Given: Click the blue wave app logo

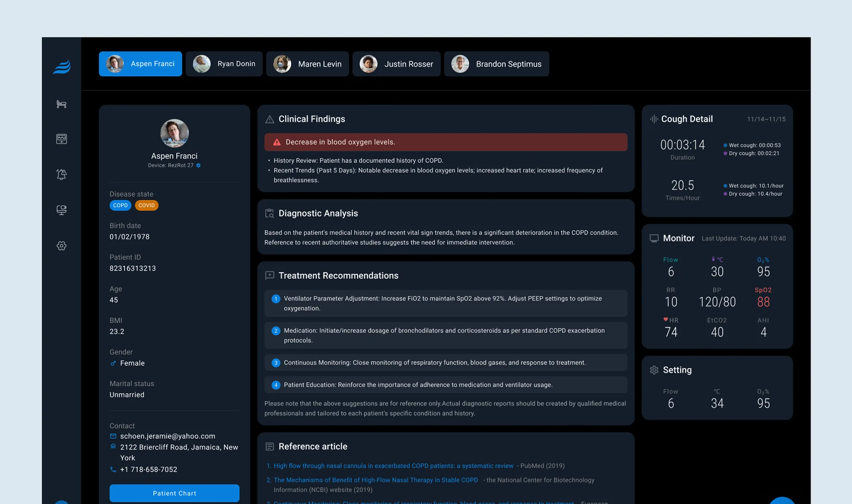Looking at the screenshot, I should pyautogui.click(x=62, y=67).
